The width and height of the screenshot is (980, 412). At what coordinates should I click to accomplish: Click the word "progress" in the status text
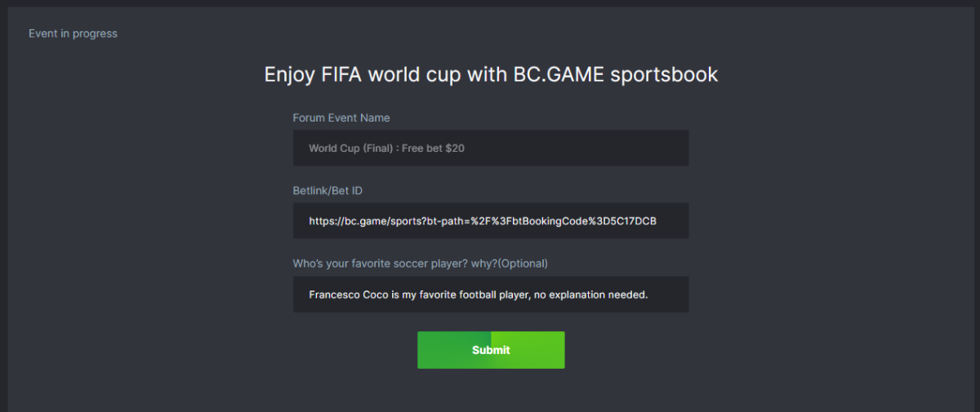click(x=97, y=33)
